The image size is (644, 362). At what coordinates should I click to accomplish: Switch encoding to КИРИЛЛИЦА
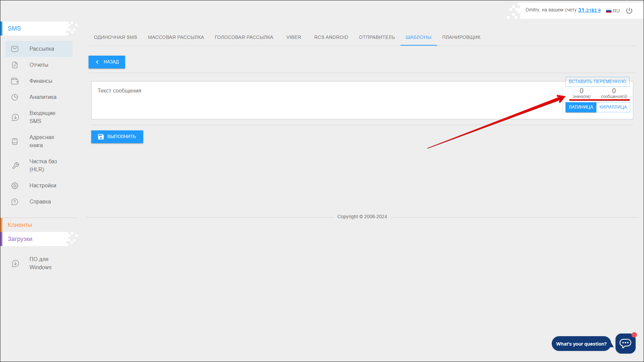tap(613, 107)
